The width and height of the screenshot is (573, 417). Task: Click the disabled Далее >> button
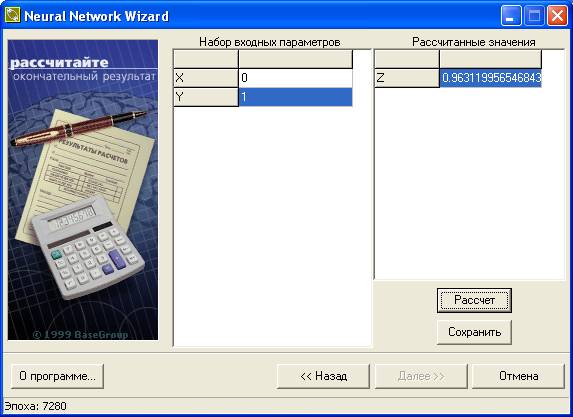point(421,376)
